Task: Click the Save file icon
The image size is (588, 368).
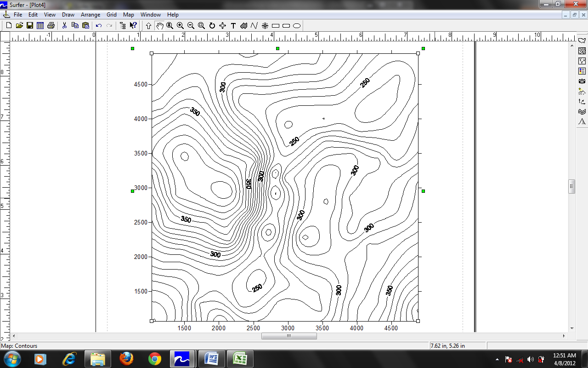Action: pyautogui.click(x=30, y=26)
